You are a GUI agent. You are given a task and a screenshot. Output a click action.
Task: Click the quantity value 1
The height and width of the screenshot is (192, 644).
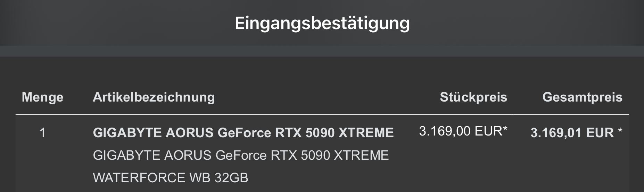click(x=42, y=133)
